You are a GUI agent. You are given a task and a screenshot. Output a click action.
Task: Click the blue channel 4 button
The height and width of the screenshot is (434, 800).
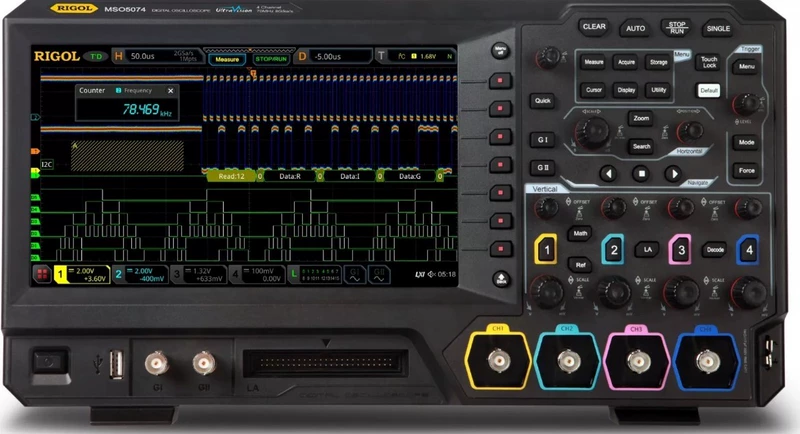[x=748, y=249]
